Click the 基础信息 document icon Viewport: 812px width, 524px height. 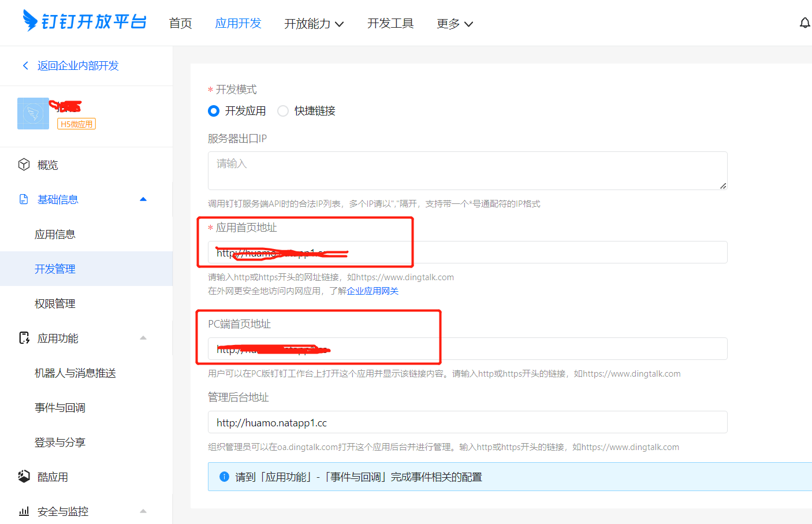[24, 199]
